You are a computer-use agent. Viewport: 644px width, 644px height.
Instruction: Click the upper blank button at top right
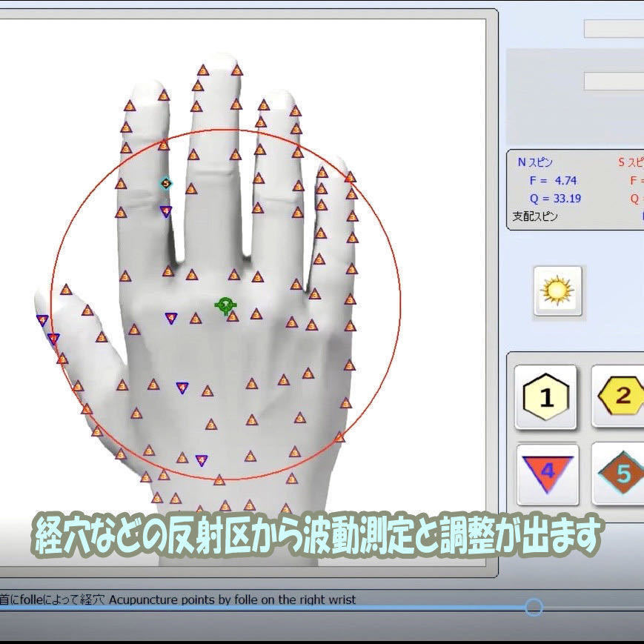(x=614, y=28)
